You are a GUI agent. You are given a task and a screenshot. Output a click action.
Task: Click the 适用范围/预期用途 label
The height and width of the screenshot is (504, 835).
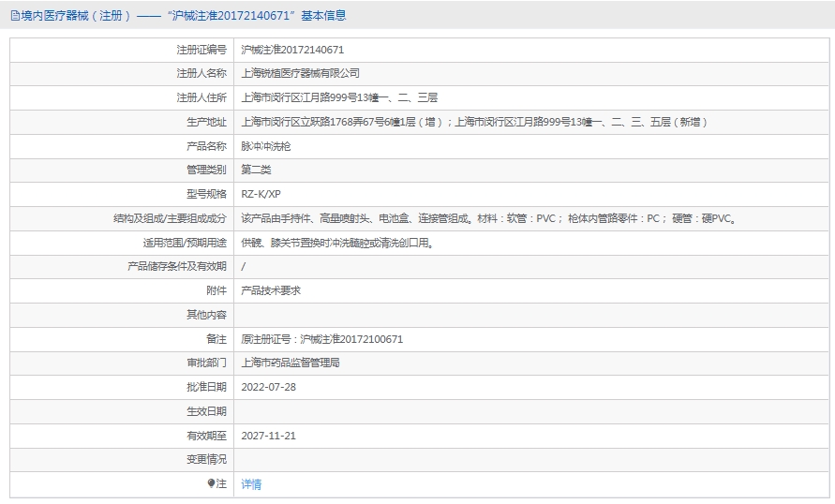click(185, 243)
